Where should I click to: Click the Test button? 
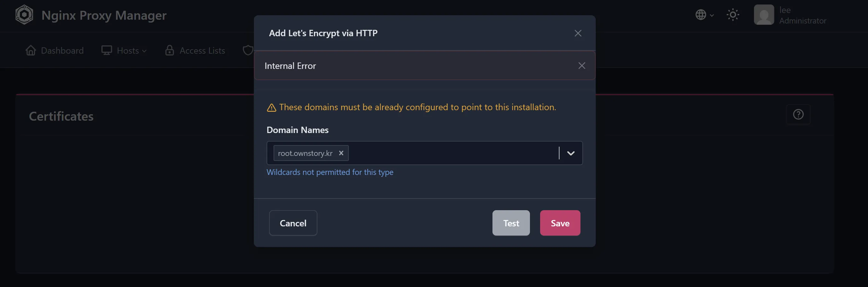point(511,223)
